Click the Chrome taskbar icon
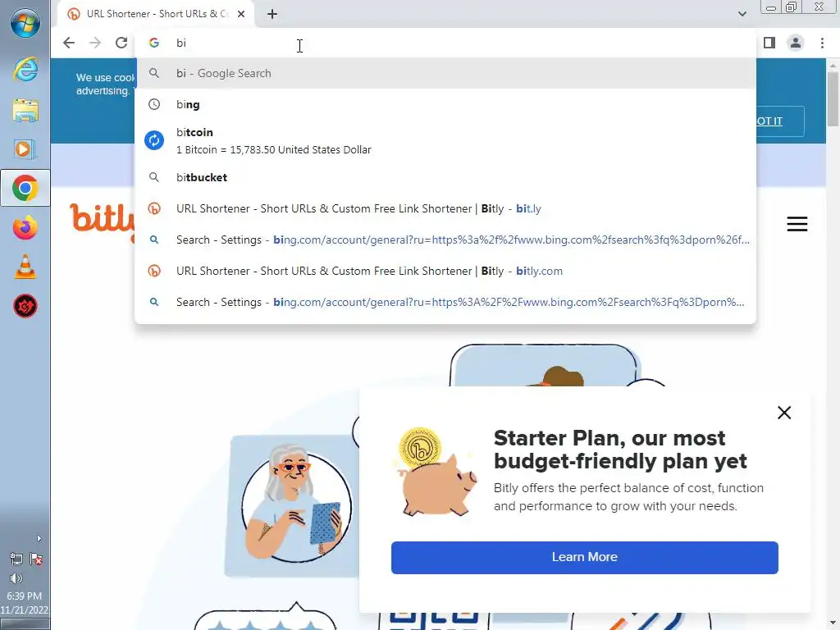 (x=25, y=188)
